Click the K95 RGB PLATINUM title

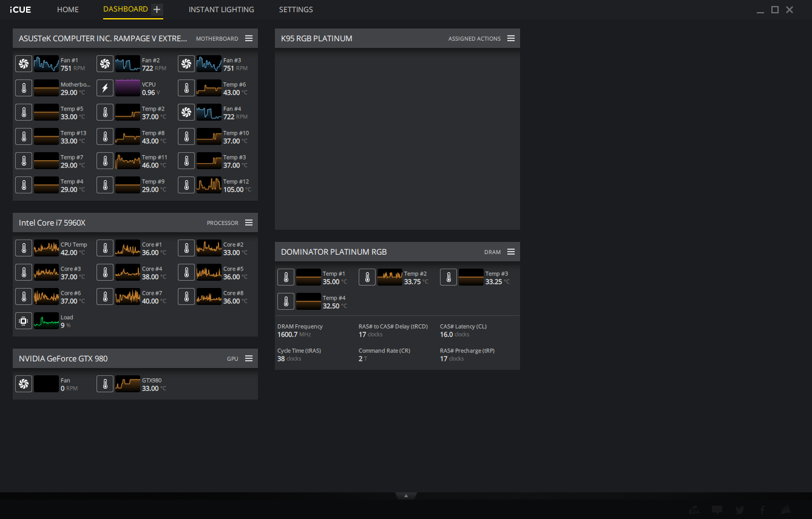[x=317, y=38]
